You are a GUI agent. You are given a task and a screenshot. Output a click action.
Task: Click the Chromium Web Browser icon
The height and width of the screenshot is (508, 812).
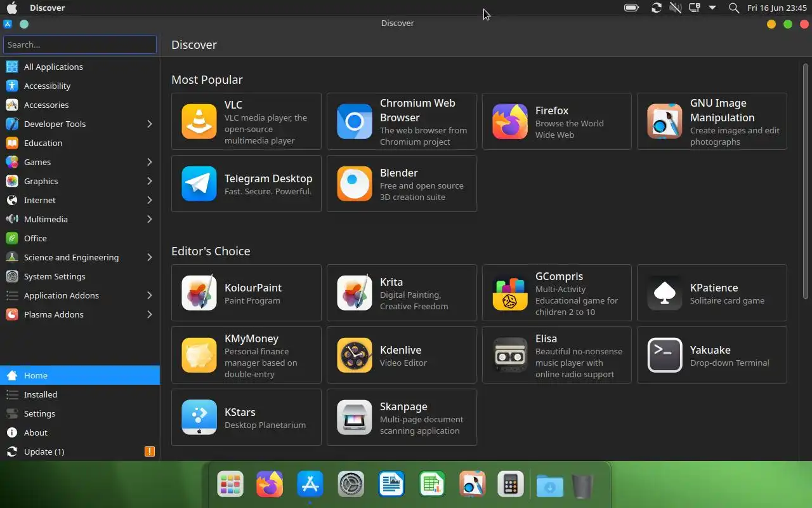pos(355,121)
